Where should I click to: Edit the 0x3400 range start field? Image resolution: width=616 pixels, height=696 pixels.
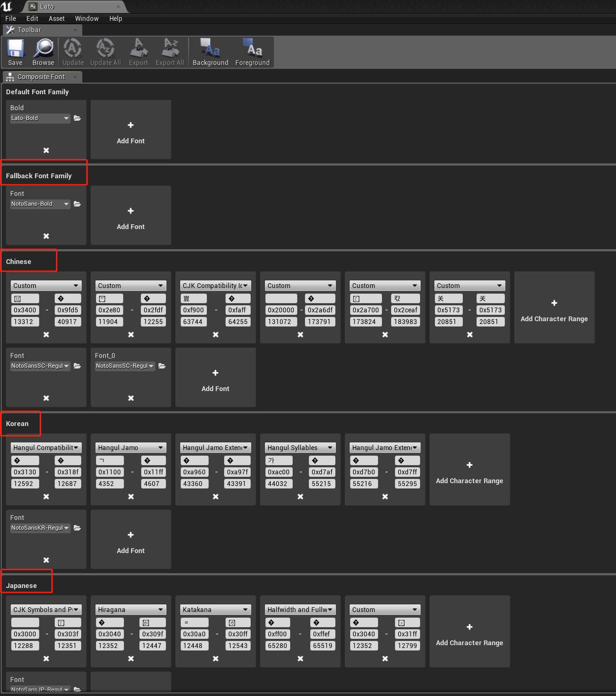(25, 310)
